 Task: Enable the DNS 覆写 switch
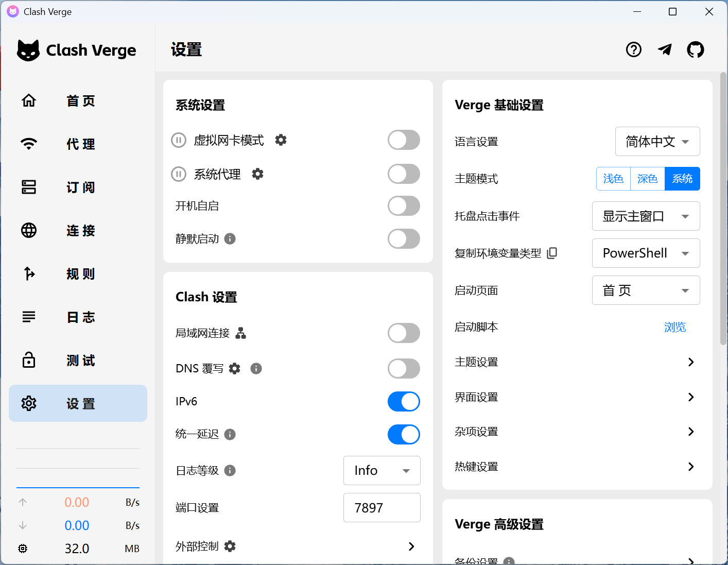click(404, 369)
